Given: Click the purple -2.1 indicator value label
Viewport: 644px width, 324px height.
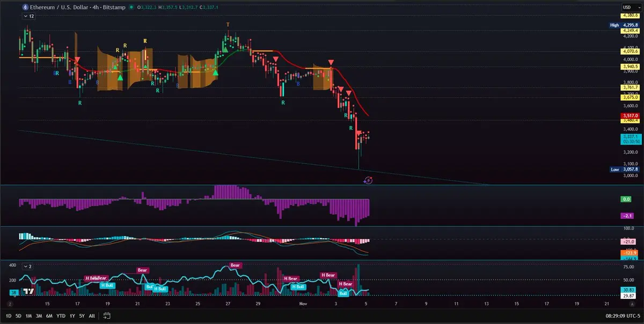Looking at the screenshot, I should 626,216.
